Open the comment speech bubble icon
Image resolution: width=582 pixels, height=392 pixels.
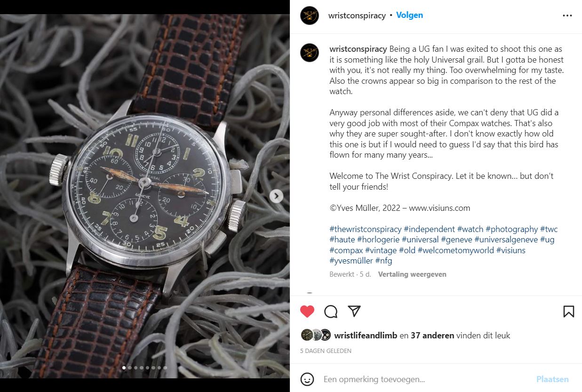(331, 312)
